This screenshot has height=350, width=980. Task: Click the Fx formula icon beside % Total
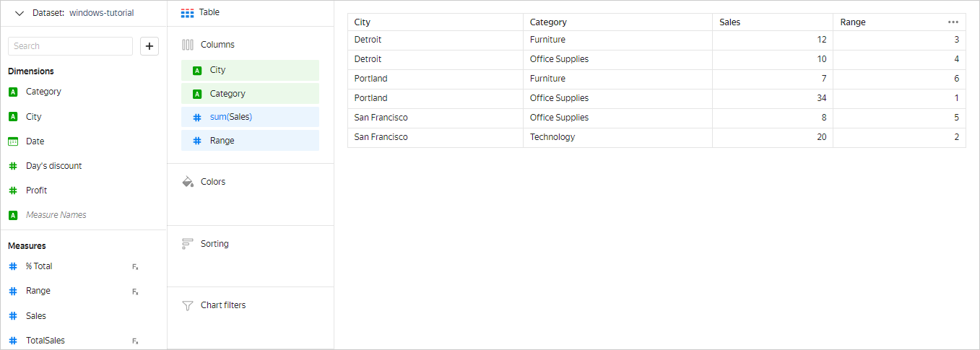[x=135, y=267]
